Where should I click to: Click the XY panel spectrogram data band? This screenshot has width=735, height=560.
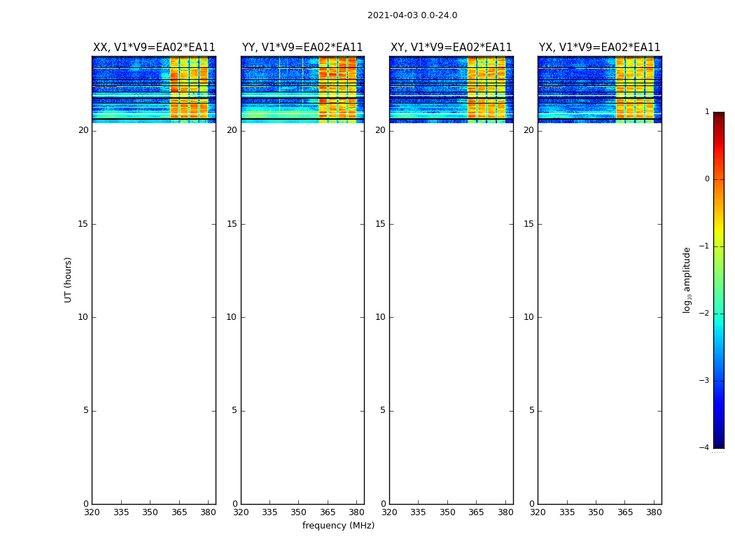[451, 90]
